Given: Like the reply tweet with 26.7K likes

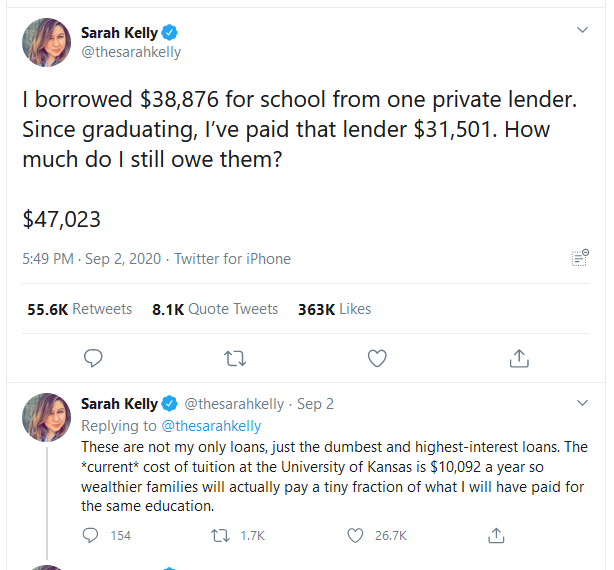Looking at the screenshot, I should 355,535.
